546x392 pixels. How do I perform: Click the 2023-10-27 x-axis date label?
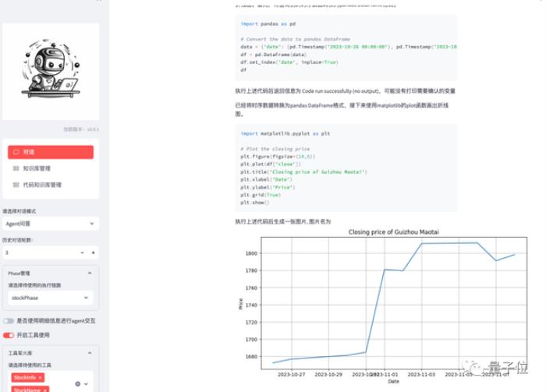click(291, 374)
